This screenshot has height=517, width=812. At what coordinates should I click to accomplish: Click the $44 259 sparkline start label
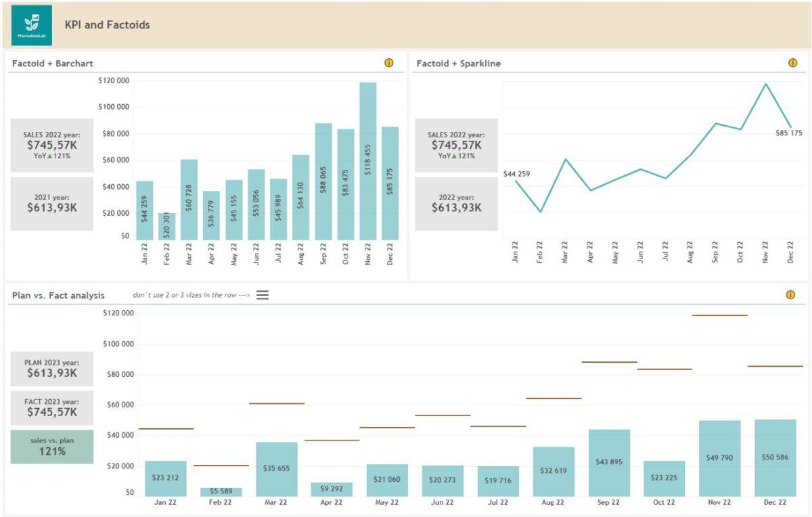tap(516, 174)
